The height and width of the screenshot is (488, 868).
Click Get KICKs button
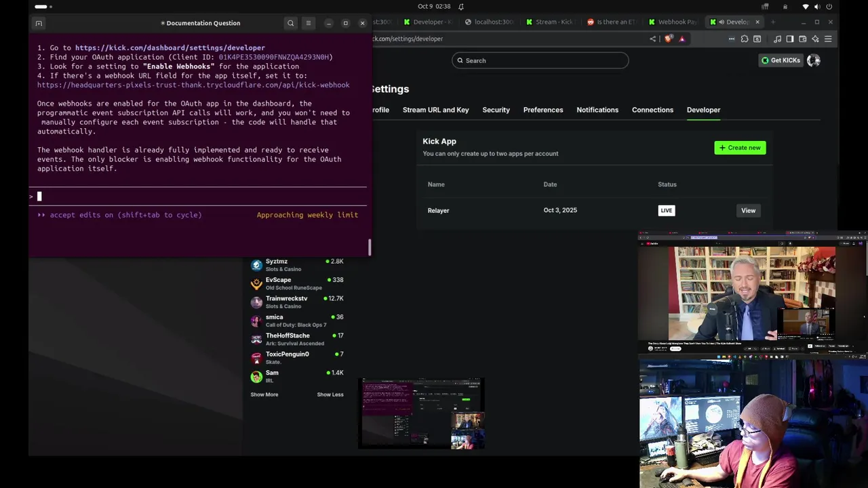point(781,60)
